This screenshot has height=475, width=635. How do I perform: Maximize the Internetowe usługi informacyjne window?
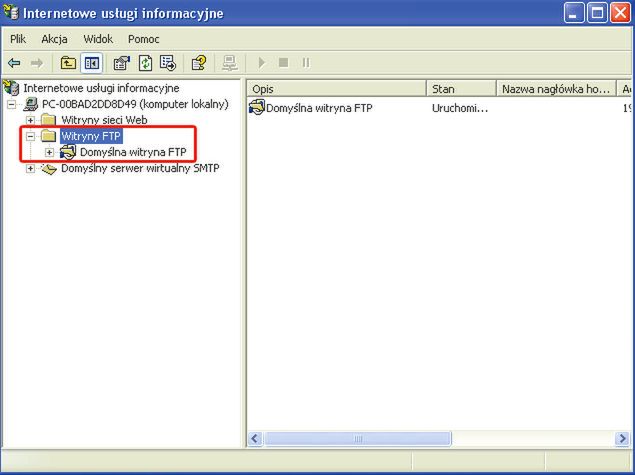tap(597, 13)
